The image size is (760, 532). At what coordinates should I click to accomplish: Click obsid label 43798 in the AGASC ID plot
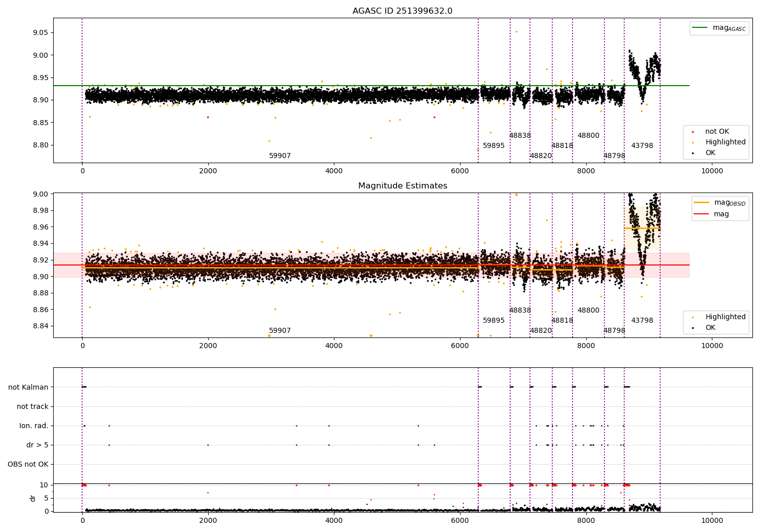click(642, 146)
